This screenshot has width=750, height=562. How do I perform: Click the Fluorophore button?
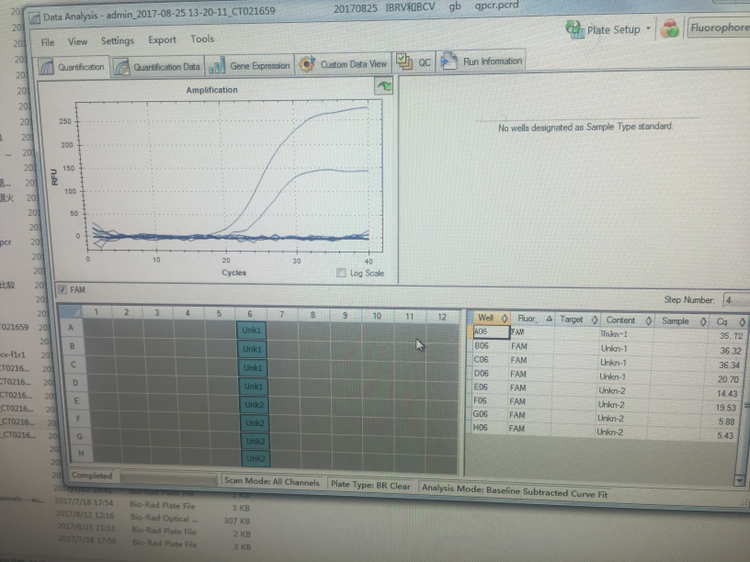(719, 28)
